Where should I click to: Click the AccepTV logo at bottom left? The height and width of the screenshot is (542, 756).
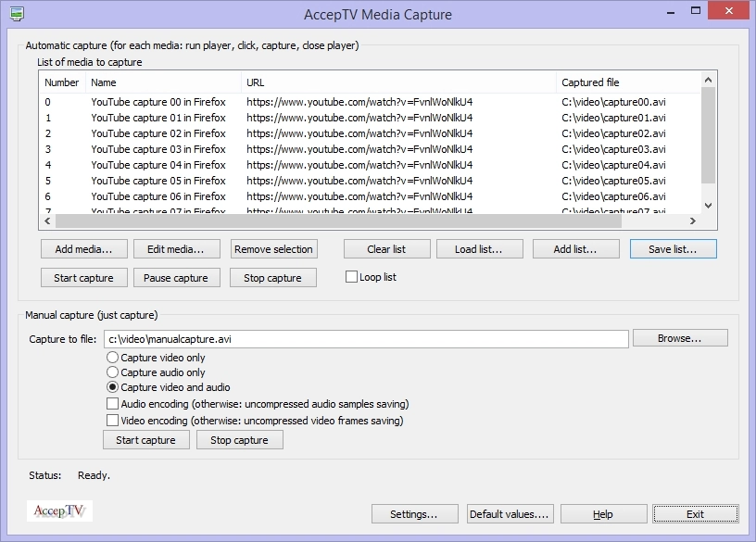tap(60, 510)
